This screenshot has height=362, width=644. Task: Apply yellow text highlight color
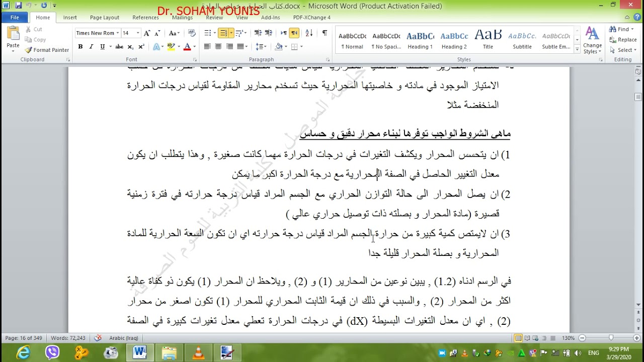171,47
